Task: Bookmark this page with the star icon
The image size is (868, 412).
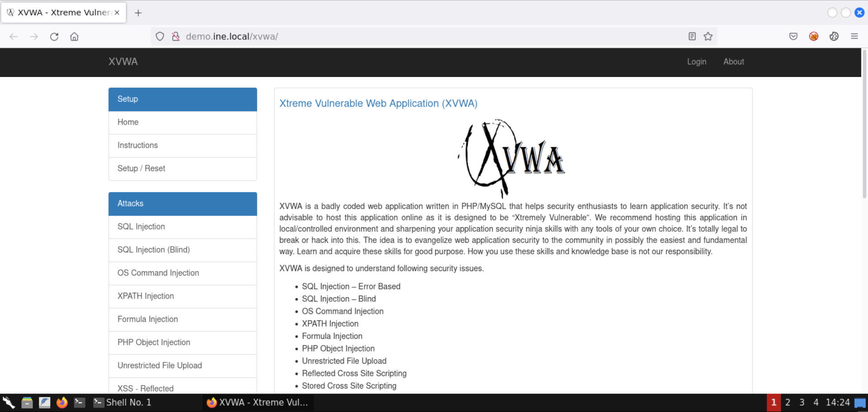Action: tap(708, 37)
